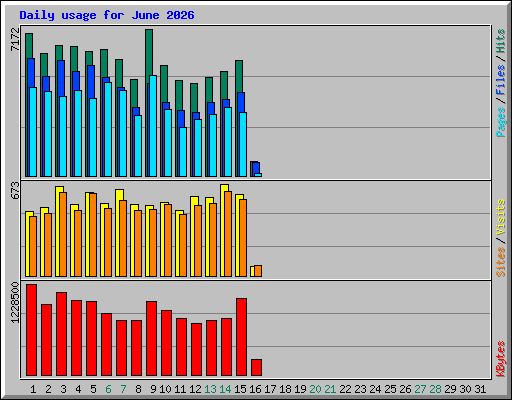Viewport: 512px width, 400px height.
Task: Click day 25 on the x-axis
Action: pos(390,389)
